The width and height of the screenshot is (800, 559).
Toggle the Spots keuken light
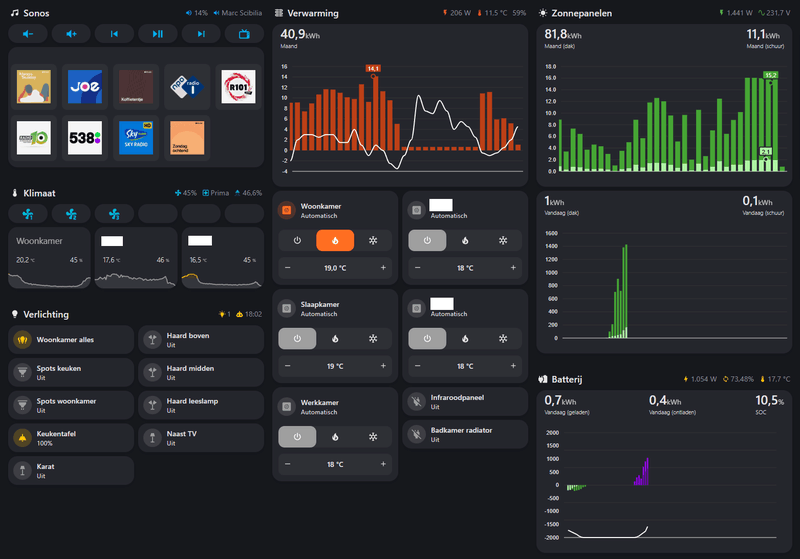tap(71, 372)
